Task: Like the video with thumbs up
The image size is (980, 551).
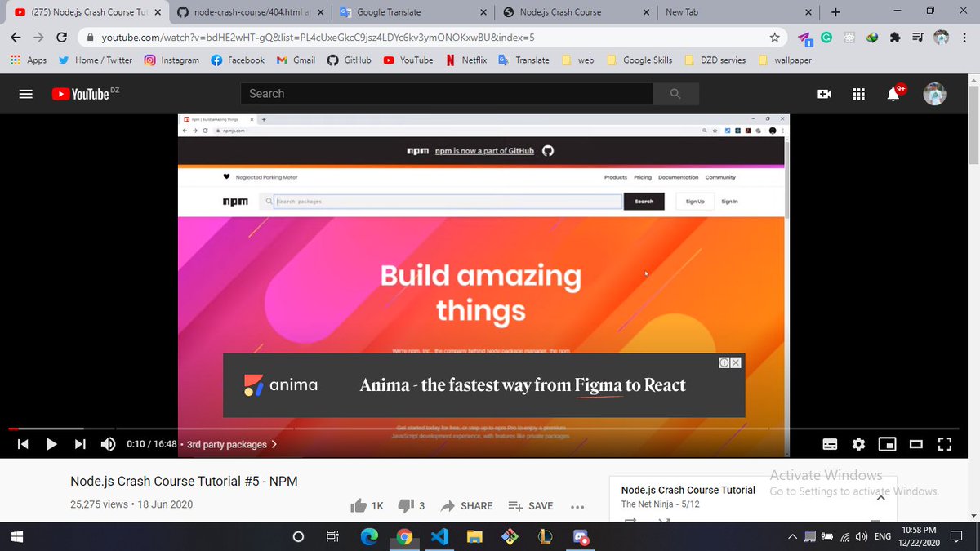Action: tap(367, 506)
